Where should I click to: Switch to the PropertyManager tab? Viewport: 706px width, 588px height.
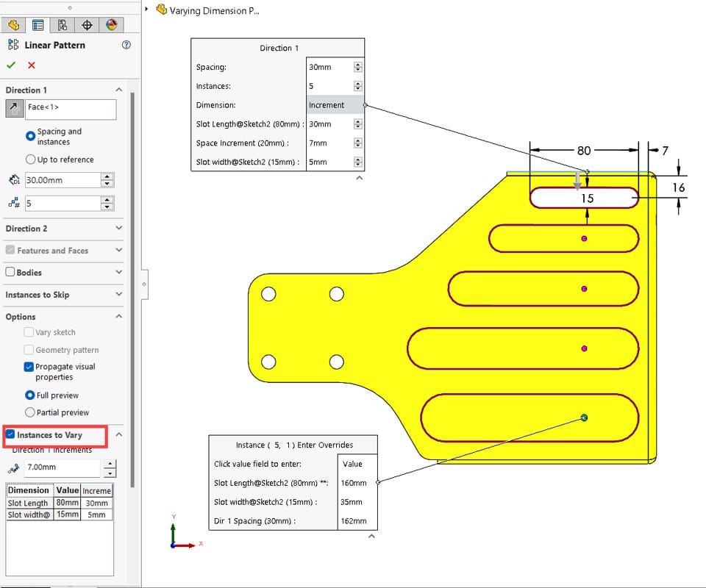click(38, 25)
